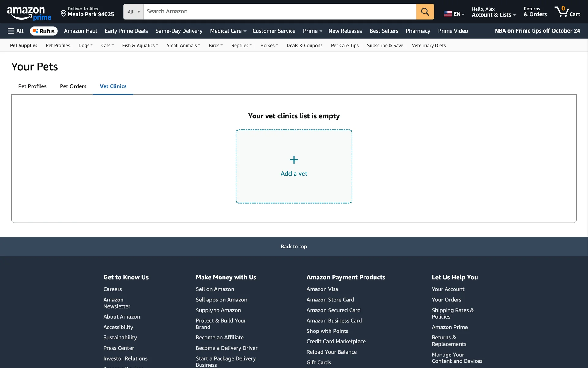
Task: Open Returns & Orders link
Action: [535, 12]
